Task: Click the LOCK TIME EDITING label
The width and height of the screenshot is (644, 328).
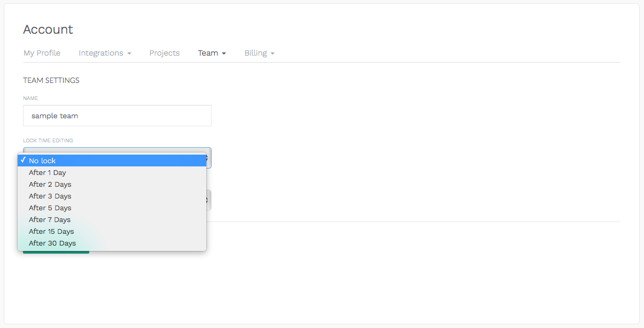Action: click(x=48, y=141)
